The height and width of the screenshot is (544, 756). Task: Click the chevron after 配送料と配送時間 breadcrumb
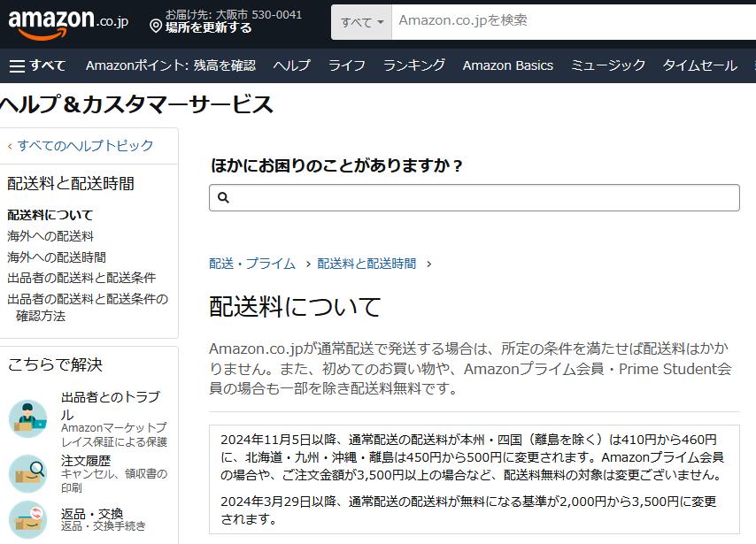click(x=429, y=263)
